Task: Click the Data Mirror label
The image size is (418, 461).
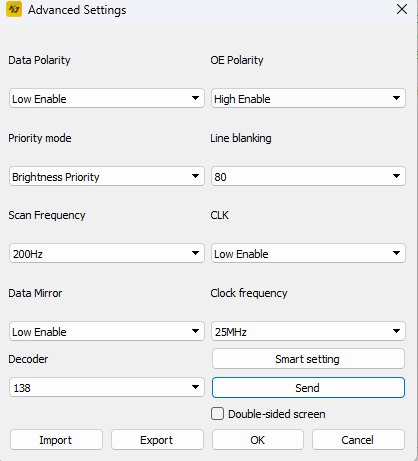Action: [35, 293]
